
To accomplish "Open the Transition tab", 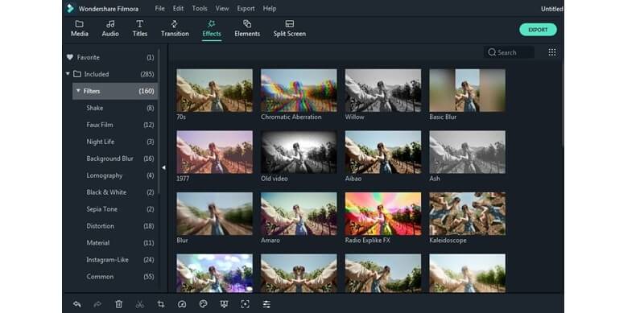I will [x=175, y=29].
